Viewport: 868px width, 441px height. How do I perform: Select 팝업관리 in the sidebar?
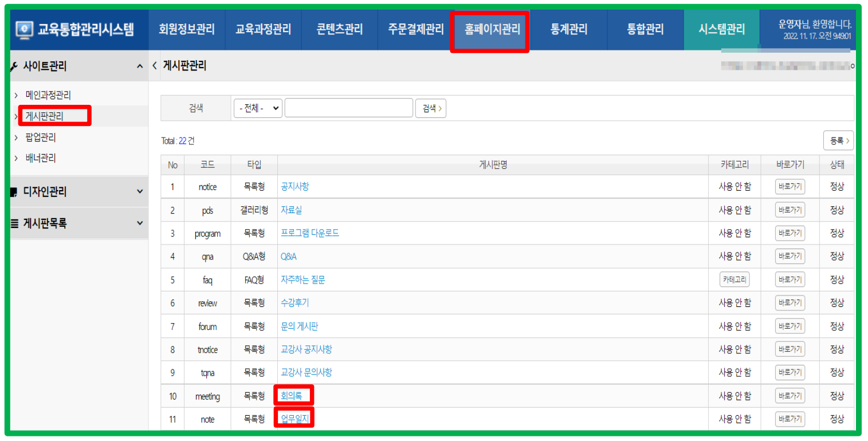[x=41, y=137]
